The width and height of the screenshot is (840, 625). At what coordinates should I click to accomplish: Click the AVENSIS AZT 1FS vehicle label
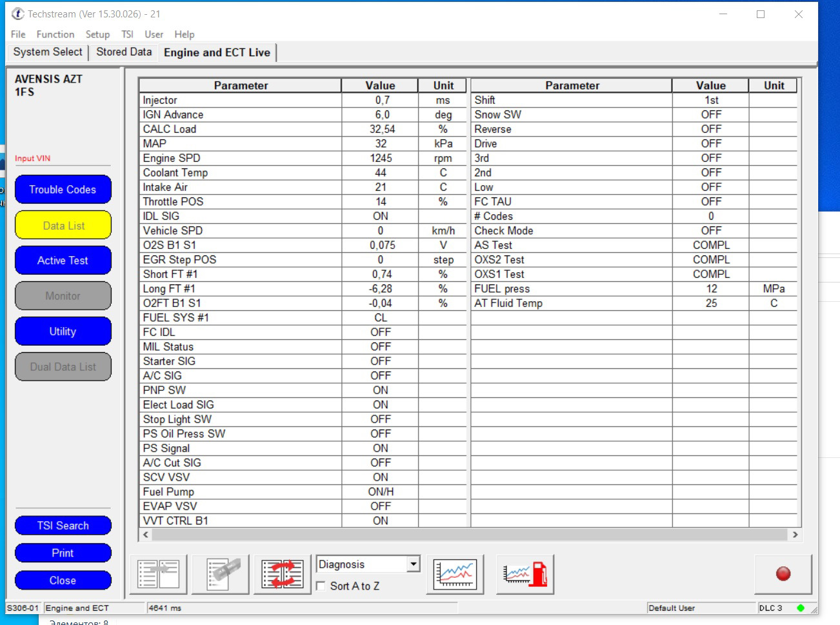[48, 85]
